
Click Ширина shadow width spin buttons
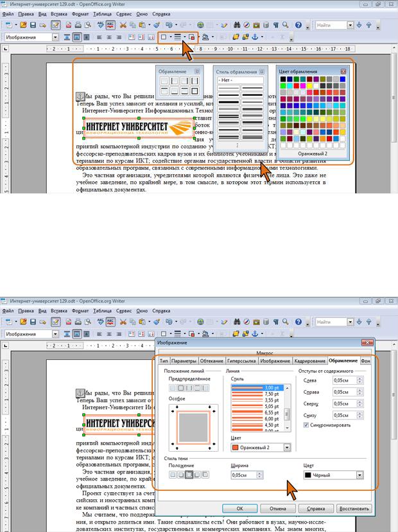point(260,475)
